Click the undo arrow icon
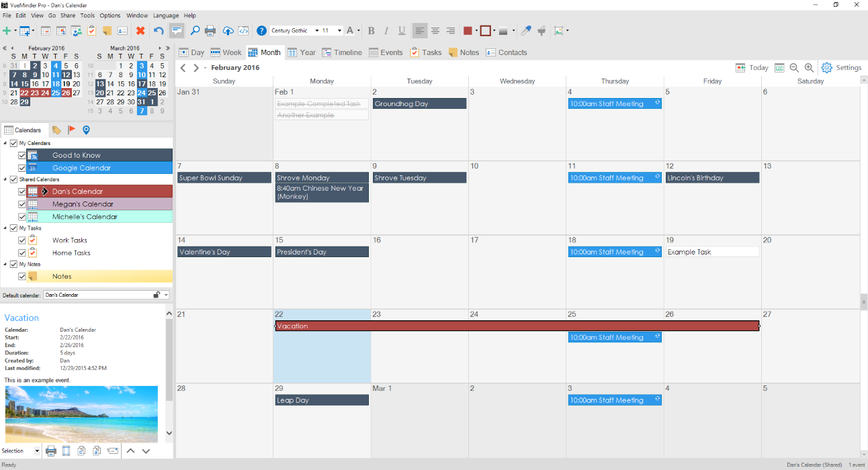Image resolution: width=868 pixels, height=470 pixels. pos(159,31)
